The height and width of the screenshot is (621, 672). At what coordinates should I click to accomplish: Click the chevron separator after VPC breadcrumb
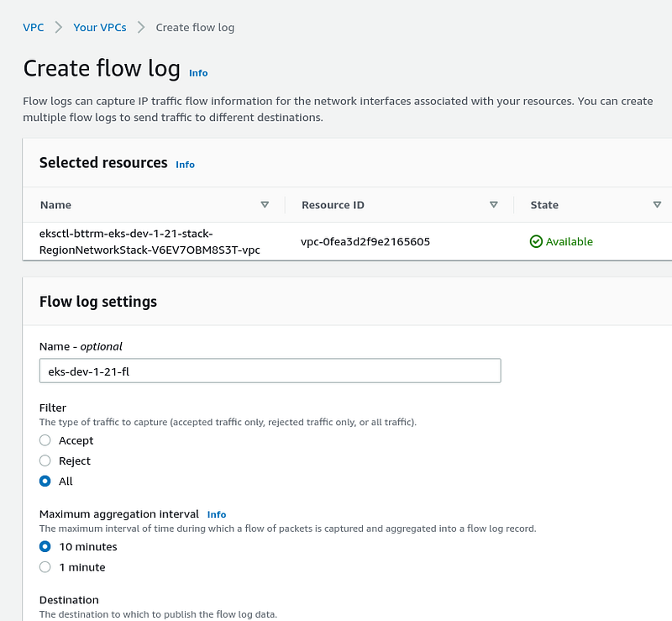tap(59, 28)
